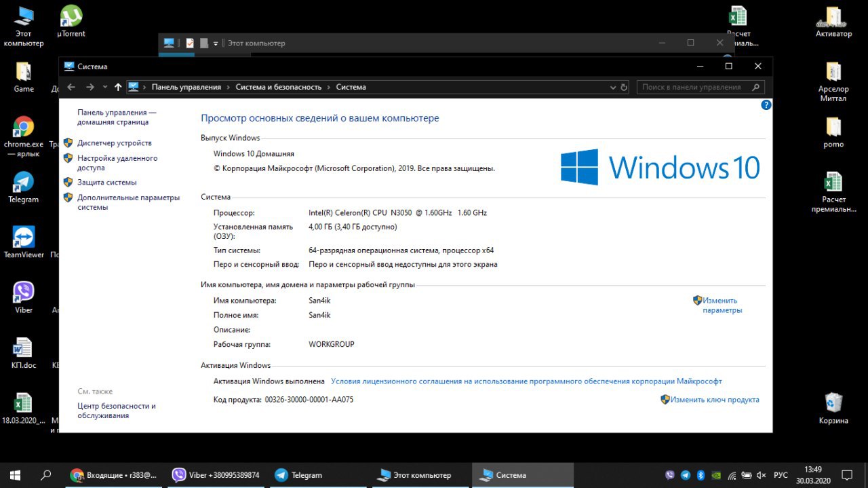Click Изменить ключ продукта link
The width and height of the screenshot is (868, 488).
715,400
